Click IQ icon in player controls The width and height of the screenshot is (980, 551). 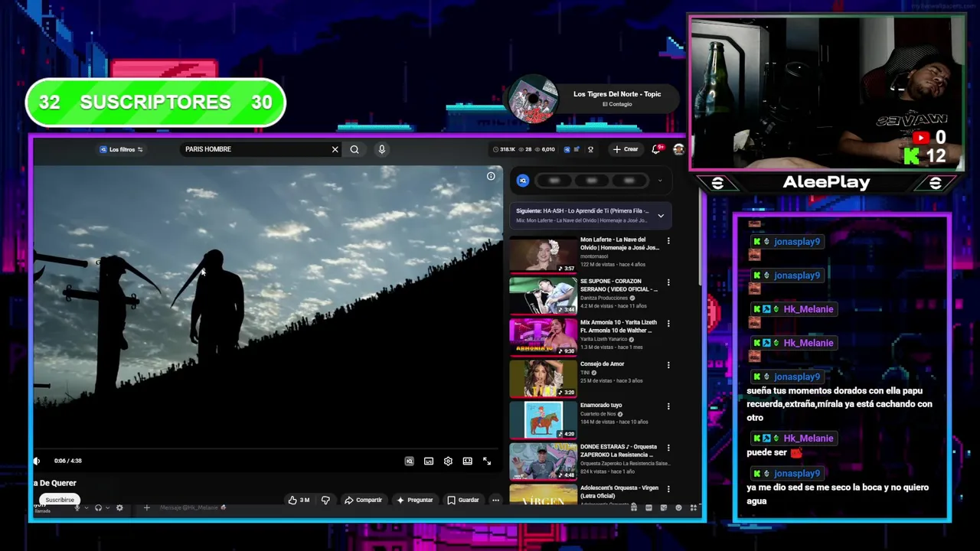coord(409,461)
